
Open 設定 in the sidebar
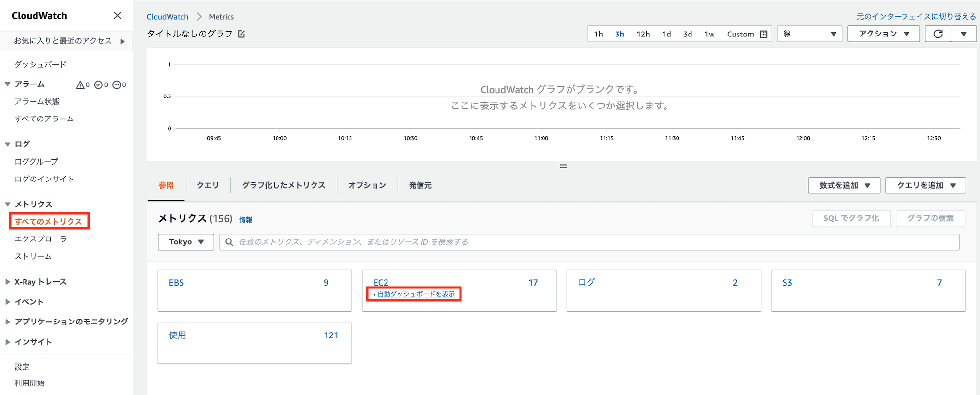pos(22,367)
